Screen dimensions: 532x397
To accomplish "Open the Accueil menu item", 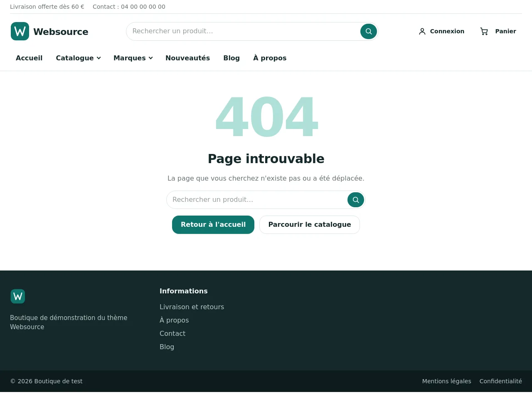I will point(29,58).
